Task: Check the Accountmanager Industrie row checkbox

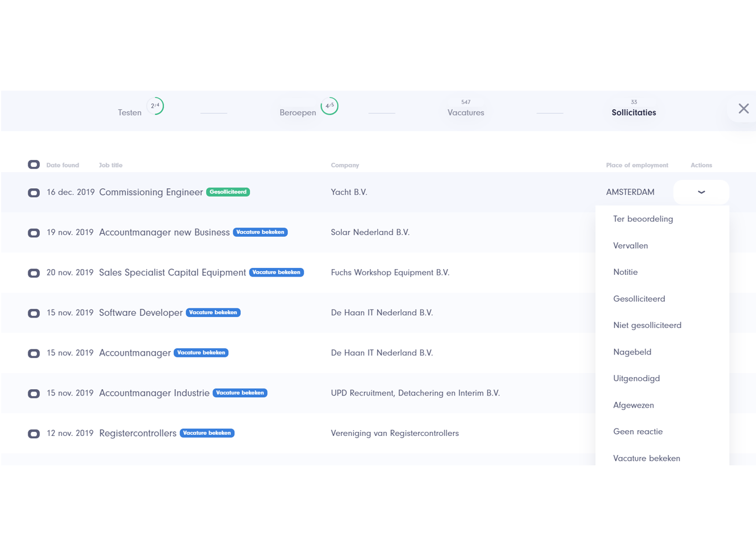Action: [33, 393]
